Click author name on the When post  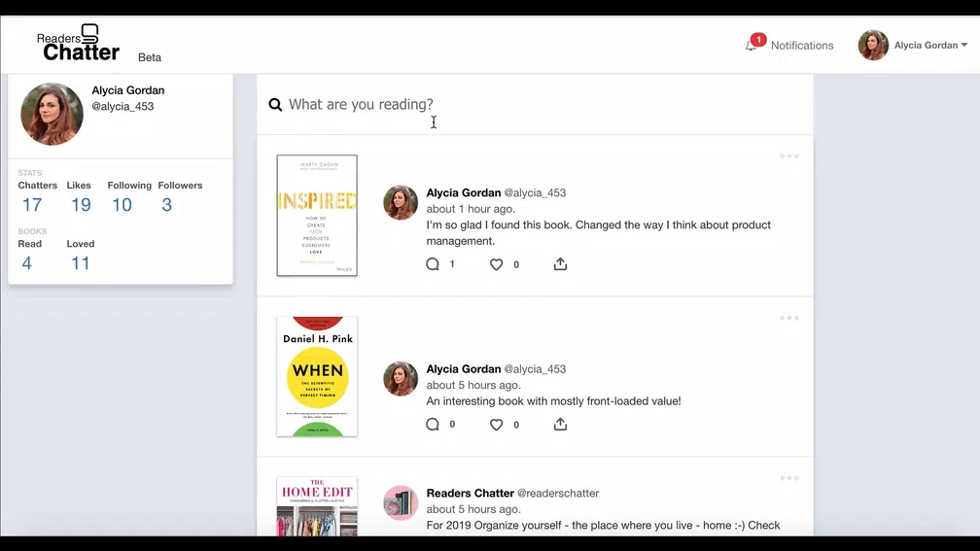pos(464,369)
